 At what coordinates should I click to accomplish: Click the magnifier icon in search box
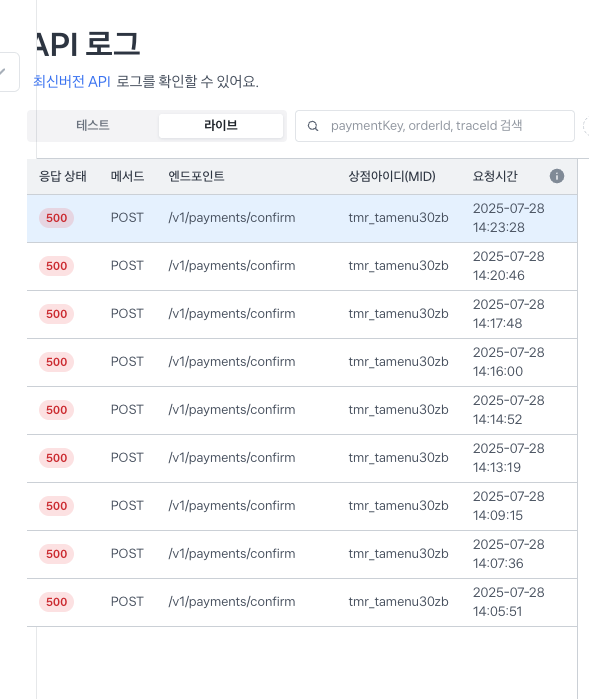click(x=313, y=126)
